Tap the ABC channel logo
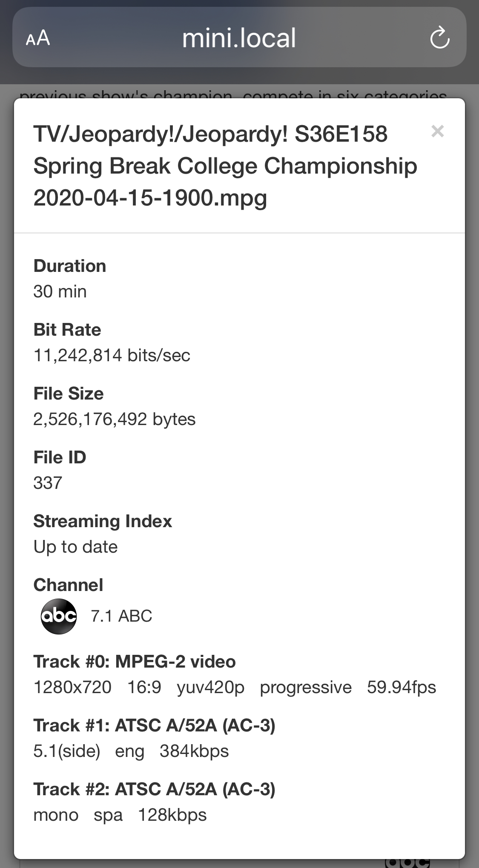The width and height of the screenshot is (479, 868). 59,616
